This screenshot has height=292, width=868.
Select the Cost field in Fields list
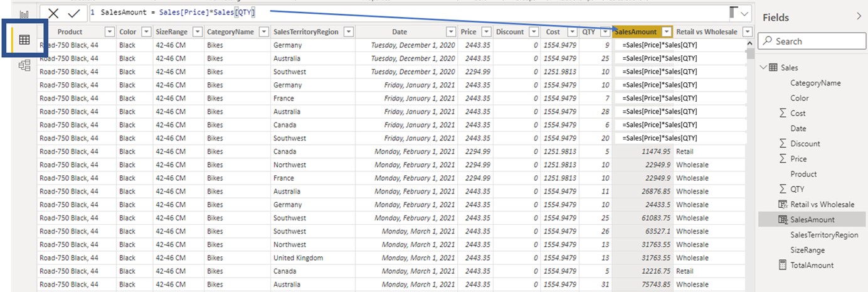tap(798, 113)
